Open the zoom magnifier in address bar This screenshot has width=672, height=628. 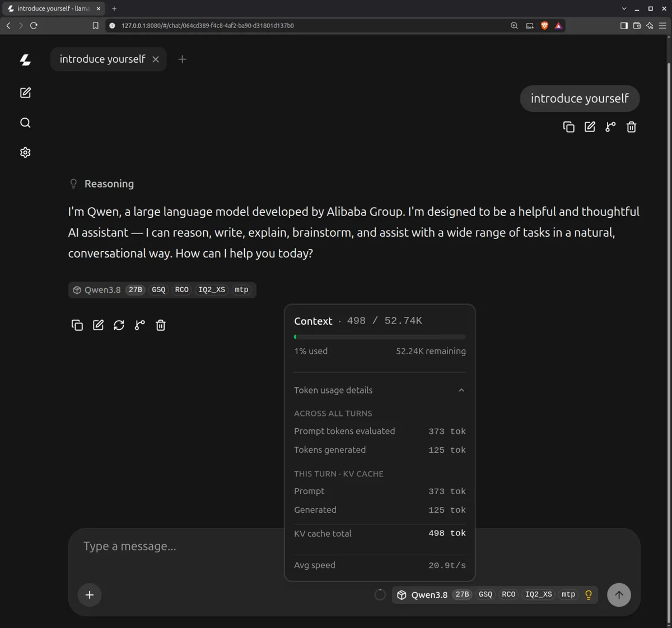(514, 25)
